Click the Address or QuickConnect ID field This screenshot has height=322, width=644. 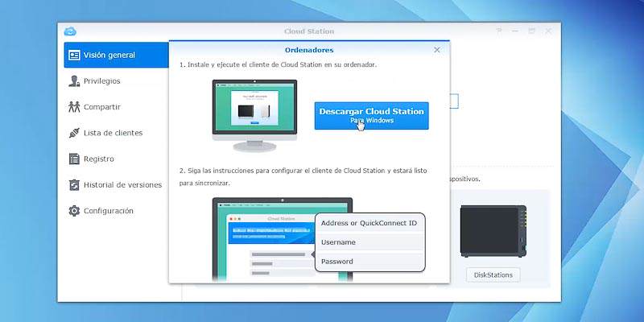pyautogui.click(x=369, y=223)
